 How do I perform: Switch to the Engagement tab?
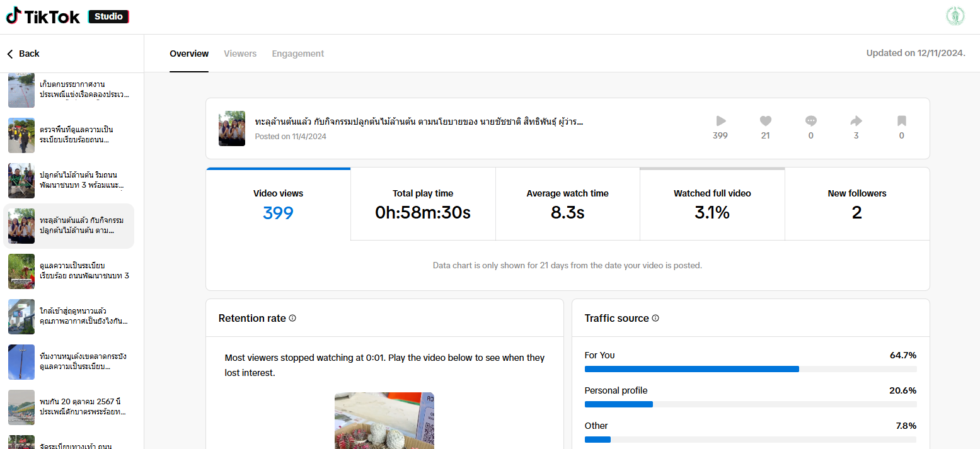298,54
